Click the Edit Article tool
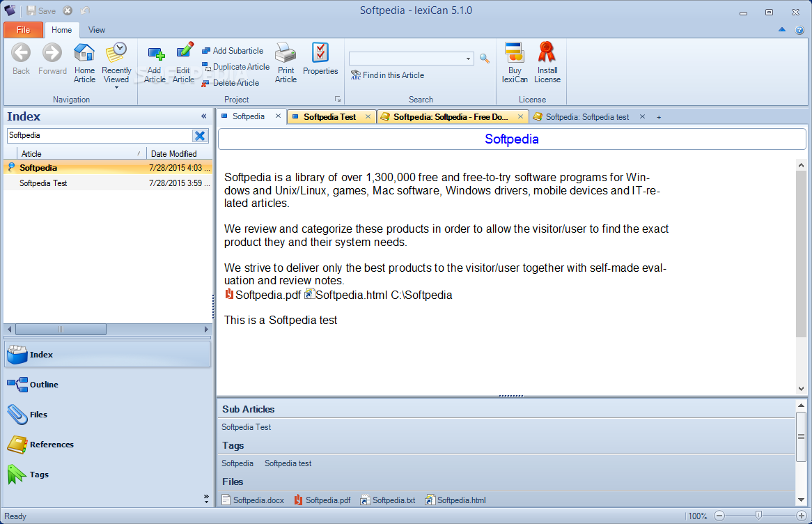The width and height of the screenshot is (812, 524). (183, 63)
